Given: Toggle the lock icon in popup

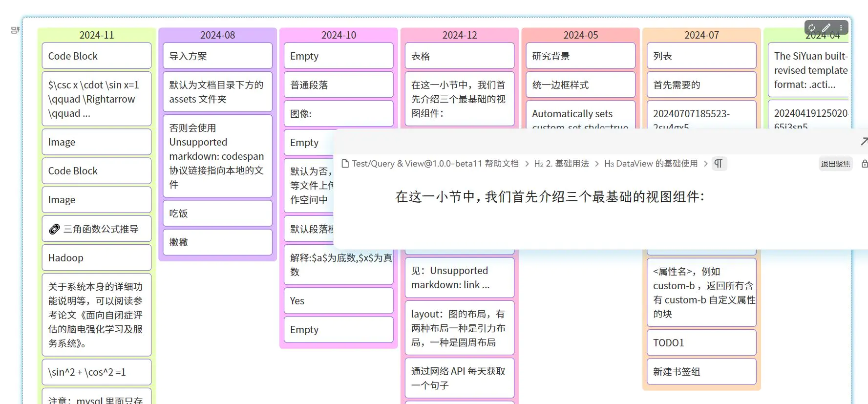Looking at the screenshot, I should pyautogui.click(x=865, y=164).
